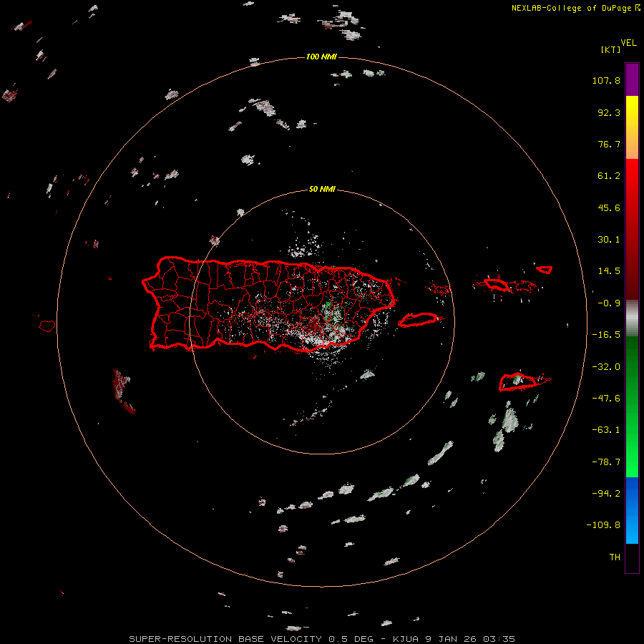Click the [KT] units label
This screenshot has width=644, height=644.
tap(610, 49)
